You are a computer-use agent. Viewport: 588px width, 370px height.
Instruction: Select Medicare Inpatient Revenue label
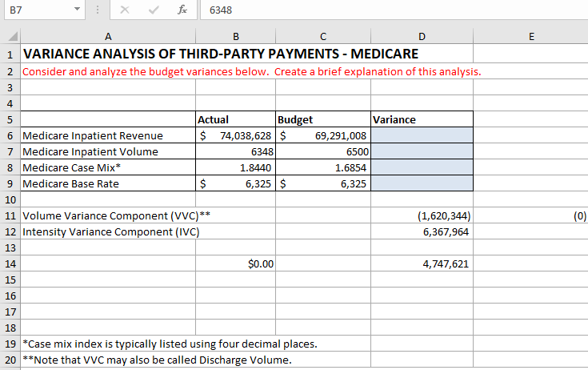click(x=108, y=135)
